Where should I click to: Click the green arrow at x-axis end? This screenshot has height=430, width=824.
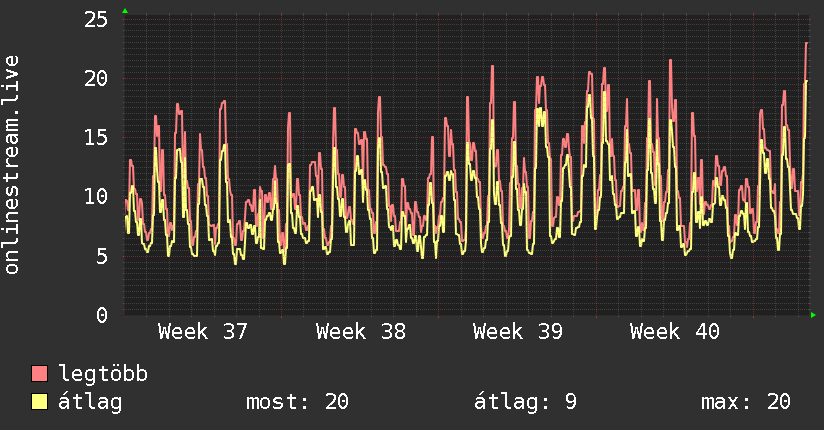coord(813,315)
